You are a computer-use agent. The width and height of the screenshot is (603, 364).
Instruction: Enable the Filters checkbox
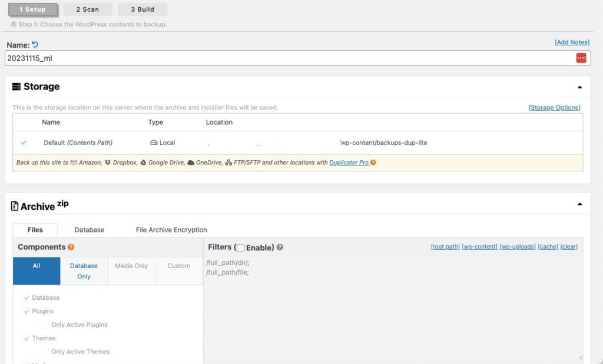coord(240,248)
